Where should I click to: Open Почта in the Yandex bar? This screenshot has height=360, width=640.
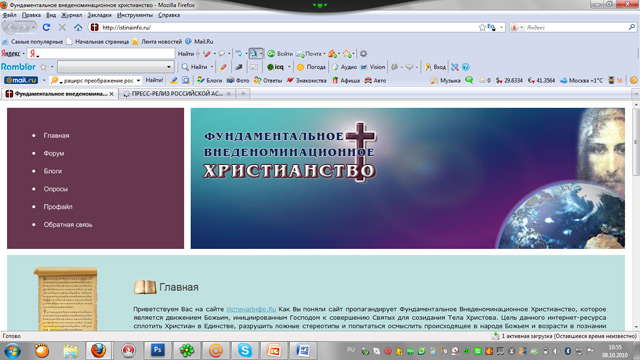pos(309,53)
